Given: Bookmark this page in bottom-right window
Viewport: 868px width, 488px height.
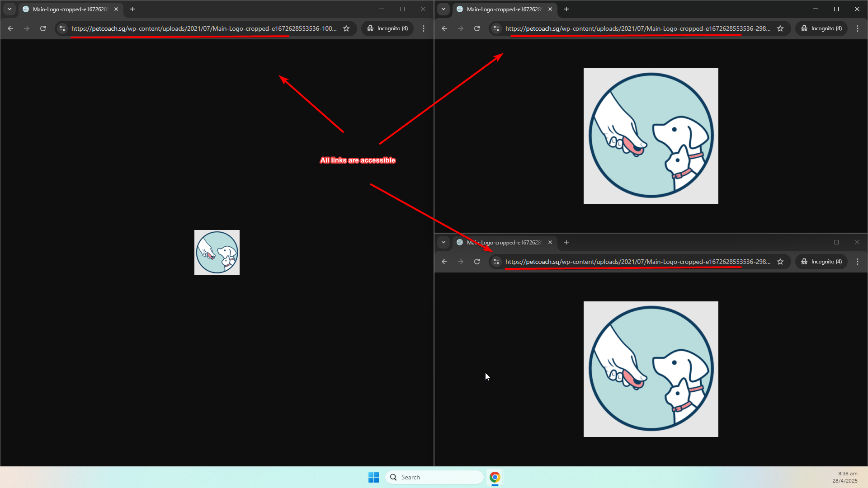Looking at the screenshot, I should point(780,262).
